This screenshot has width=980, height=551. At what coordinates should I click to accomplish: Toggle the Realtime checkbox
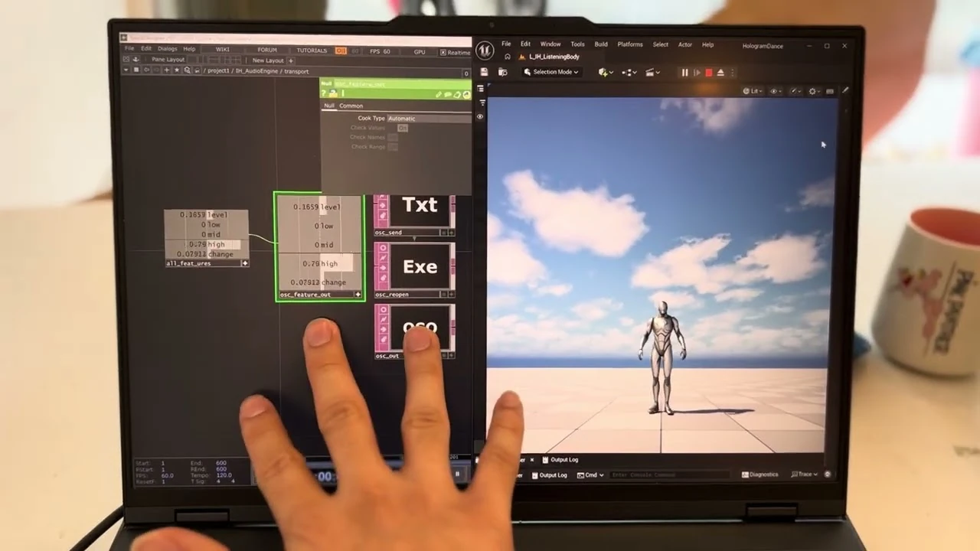pyautogui.click(x=443, y=52)
